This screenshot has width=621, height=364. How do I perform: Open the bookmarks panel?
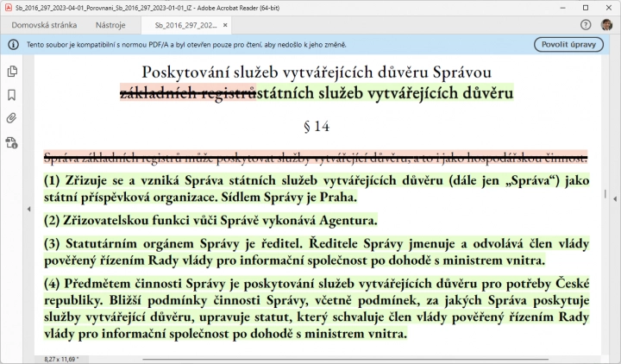pos(12,95)
